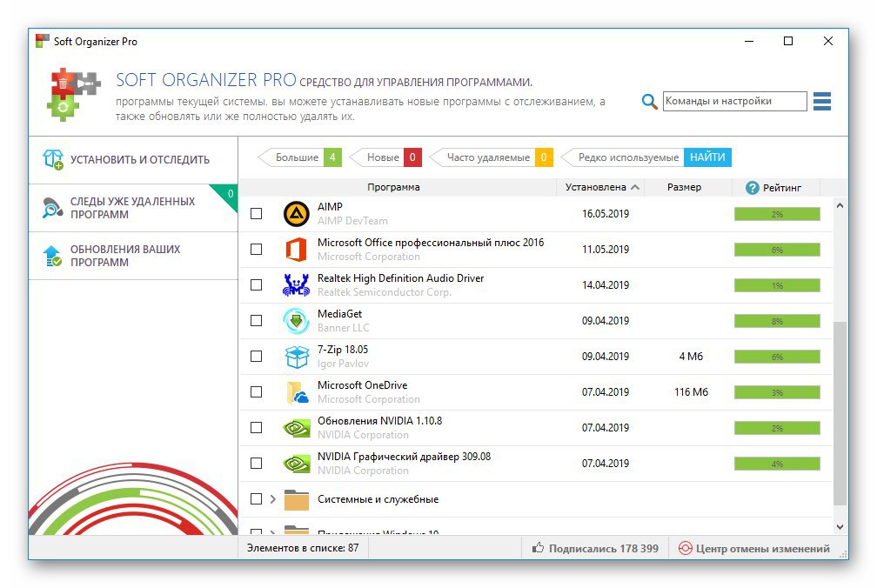877x588 pixels.
Task: Select Realtek High Definition Audio Driver name
Action: (x=400, y=278)
